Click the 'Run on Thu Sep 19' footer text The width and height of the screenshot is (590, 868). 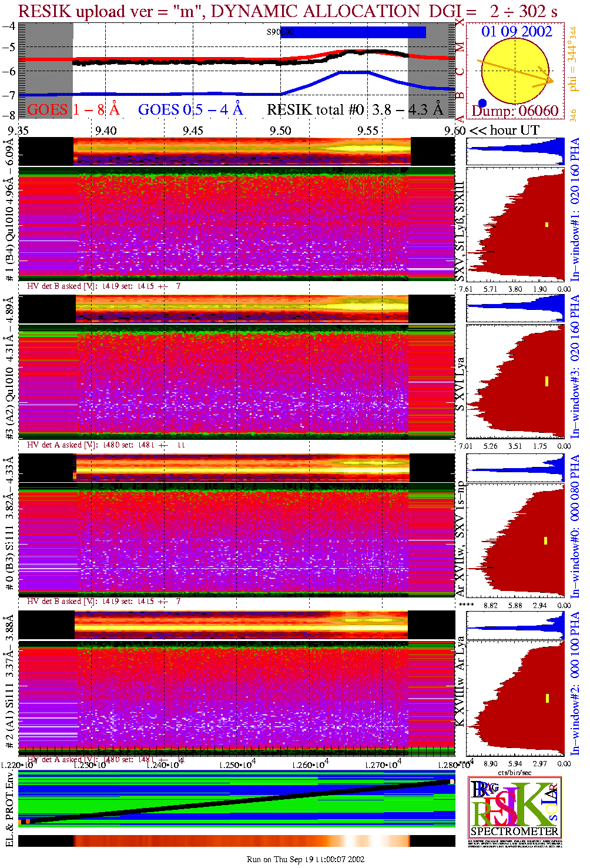(x=305, y=859)
